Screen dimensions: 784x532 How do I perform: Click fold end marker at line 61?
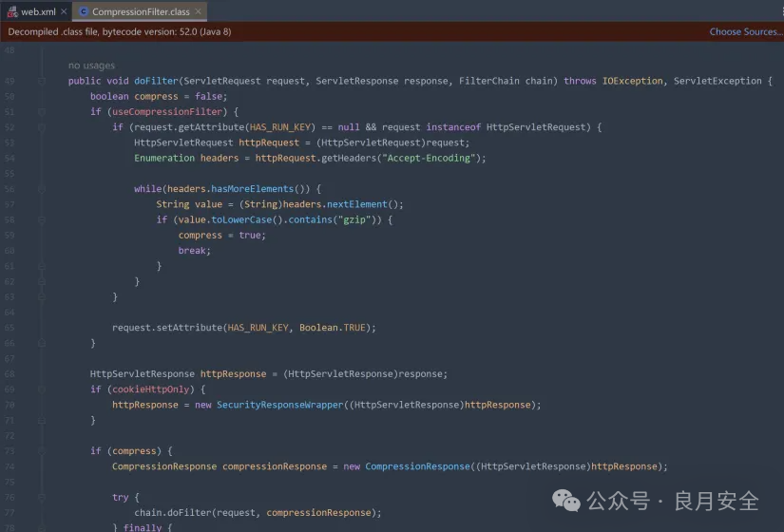(42, 266)
